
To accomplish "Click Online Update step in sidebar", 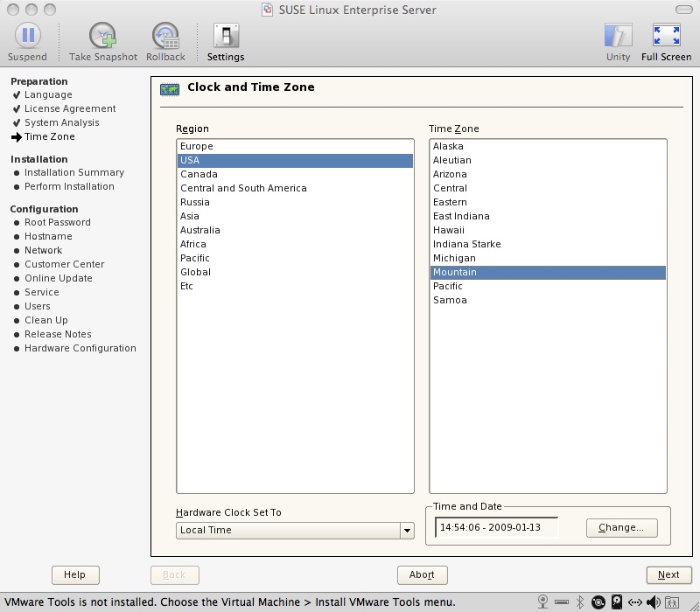I will (x=59, y=278).
